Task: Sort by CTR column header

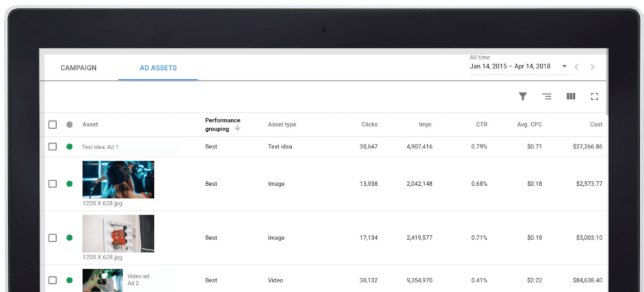Action: click(482, 124)
